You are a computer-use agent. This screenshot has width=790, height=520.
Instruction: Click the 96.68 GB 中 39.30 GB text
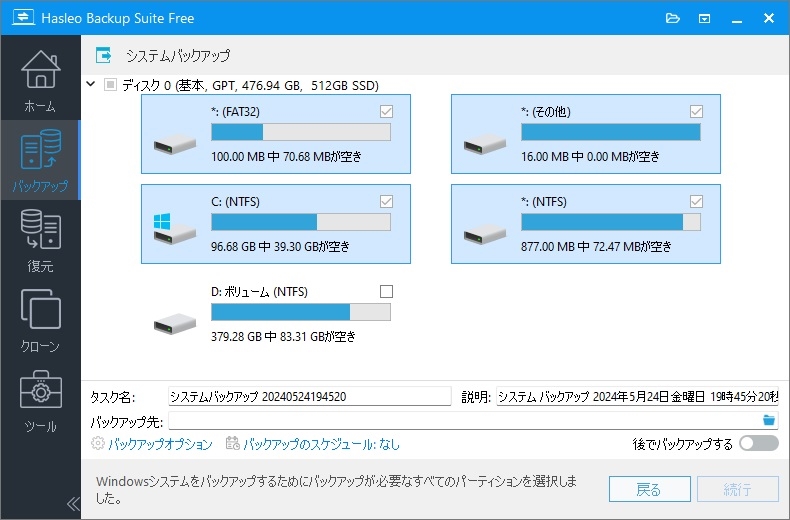click(x=280, y=247)
